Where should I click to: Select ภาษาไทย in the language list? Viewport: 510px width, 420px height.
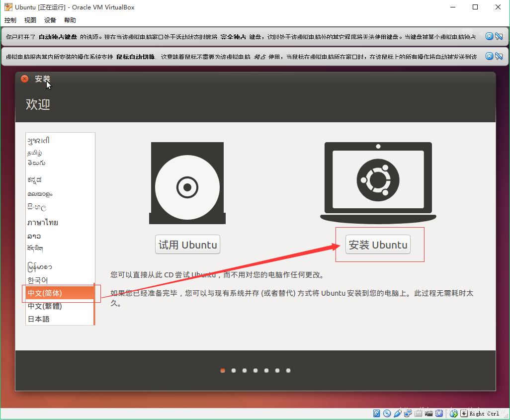coord(60,223)
